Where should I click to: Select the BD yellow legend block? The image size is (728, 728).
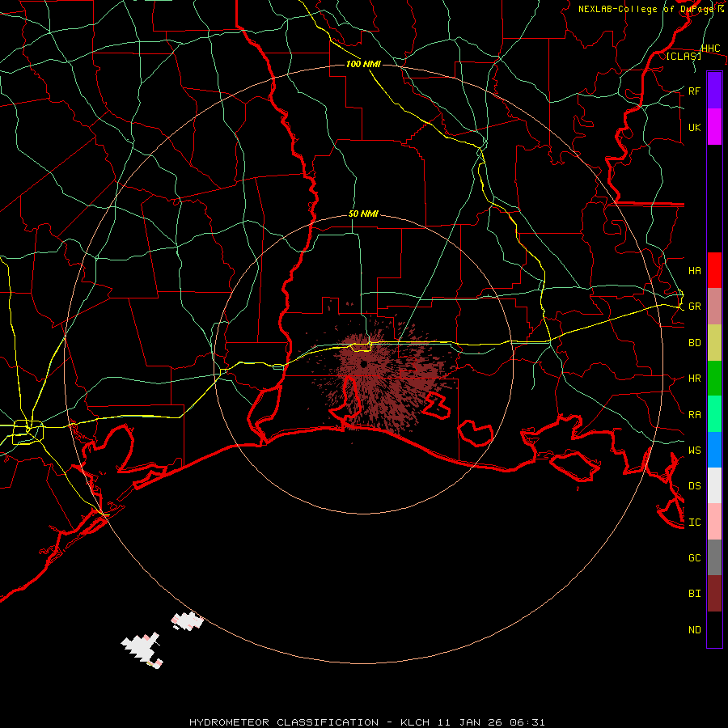pyautogui.click(x=714, y=343)
